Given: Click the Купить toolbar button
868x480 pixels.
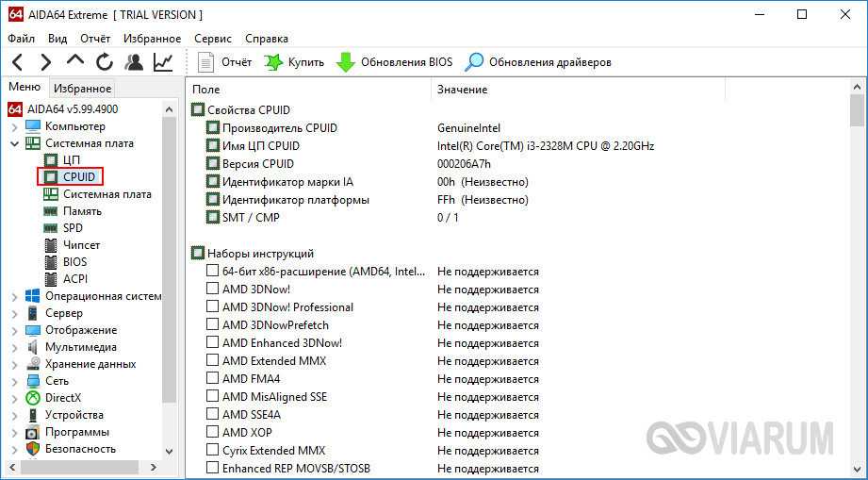Looking at the screenshot, I should (294, 62).
